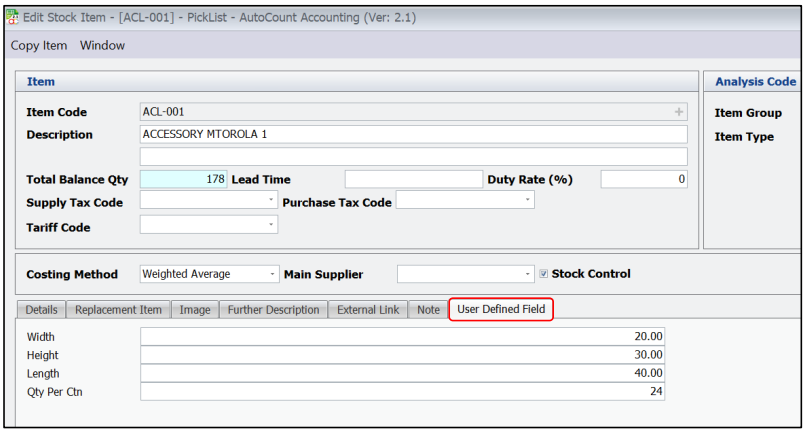This screenshot has width=806, height=431.
Task: Click the Width value field
Action: point(402,337)
